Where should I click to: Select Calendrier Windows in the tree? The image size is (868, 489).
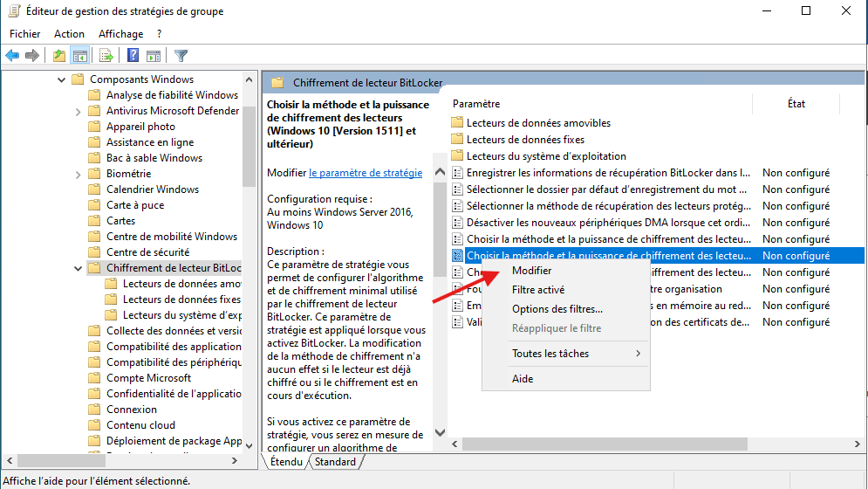click(x=153, y=189)
